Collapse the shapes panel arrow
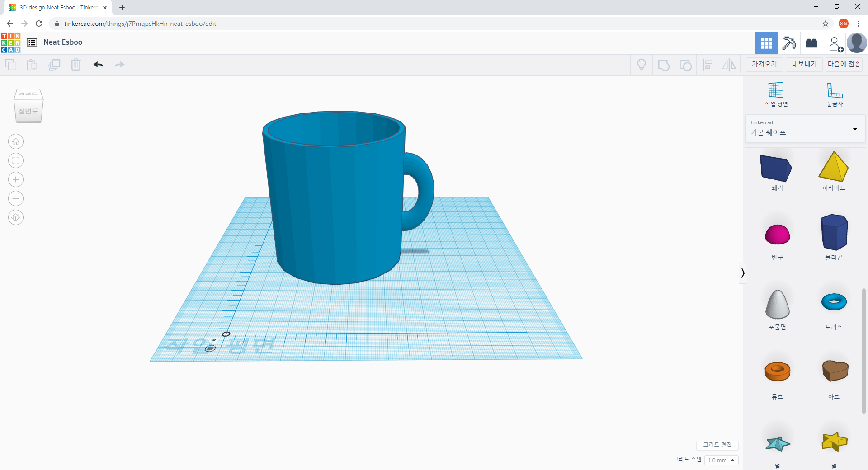The width and height of the screenshot is (868, 470). click(742, 273)
